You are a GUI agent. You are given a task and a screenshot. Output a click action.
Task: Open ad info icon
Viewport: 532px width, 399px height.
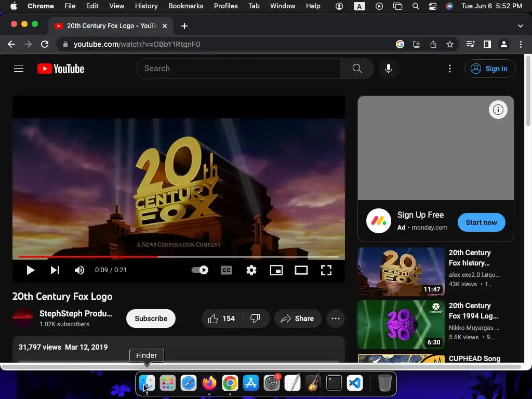click(x=498, y=110)
